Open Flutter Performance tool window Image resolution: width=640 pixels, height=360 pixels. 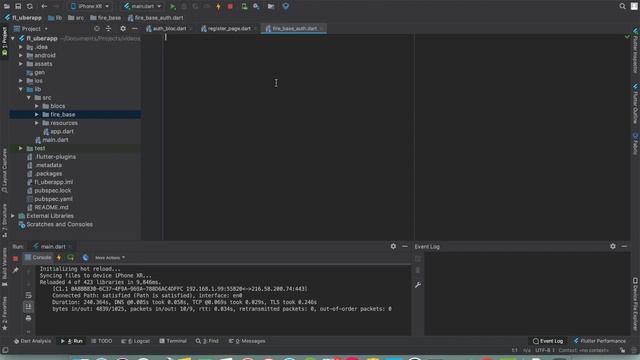click(x=599, y=341)
